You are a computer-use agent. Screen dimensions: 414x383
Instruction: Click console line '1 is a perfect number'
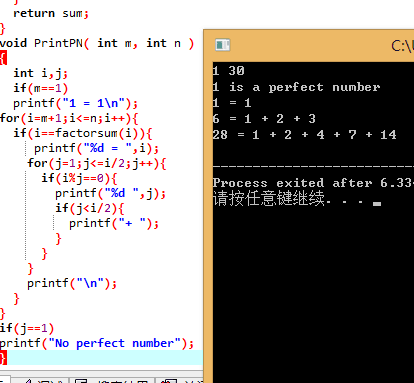pyautogui.click(x=296, y=87)
